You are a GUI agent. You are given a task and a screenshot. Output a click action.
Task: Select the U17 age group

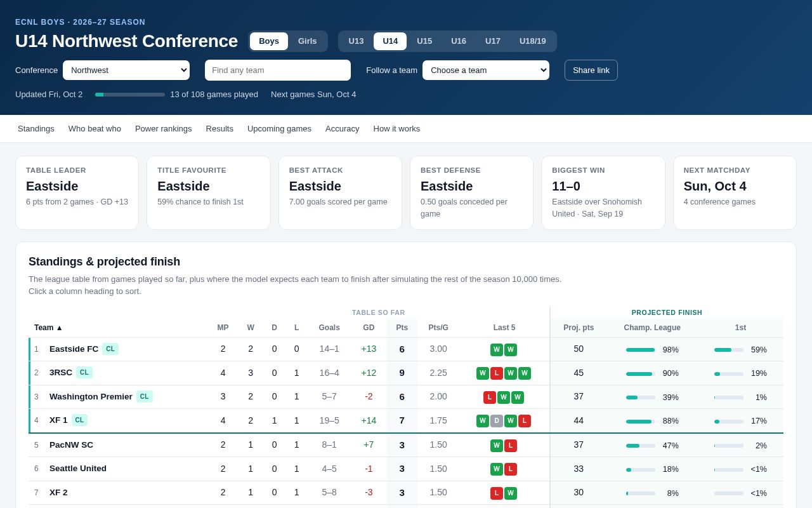pos(493,41)
